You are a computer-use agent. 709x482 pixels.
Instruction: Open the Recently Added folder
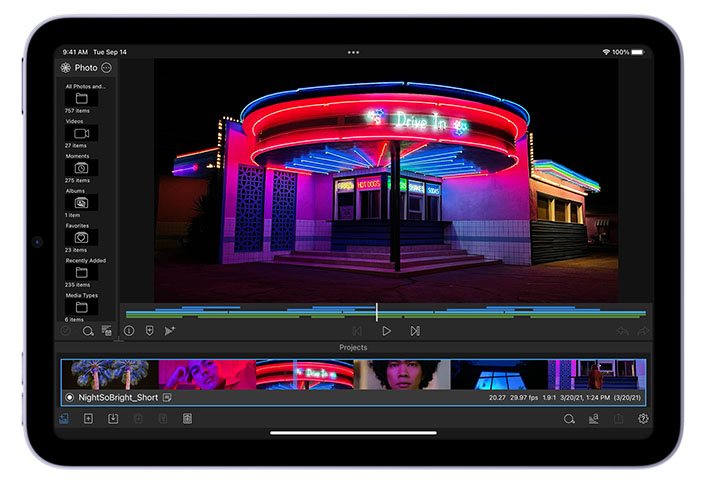pyautogui.click(x=81, y=272)
